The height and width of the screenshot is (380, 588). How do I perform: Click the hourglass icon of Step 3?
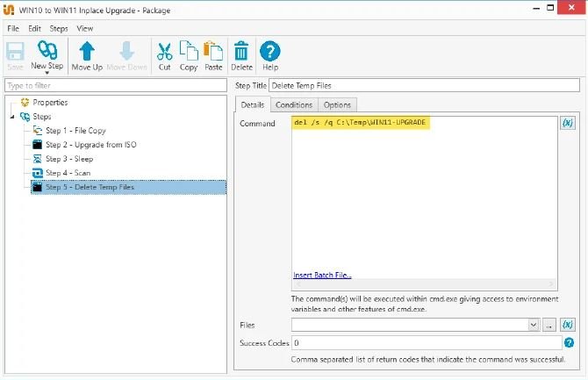(x=38, y=159)
